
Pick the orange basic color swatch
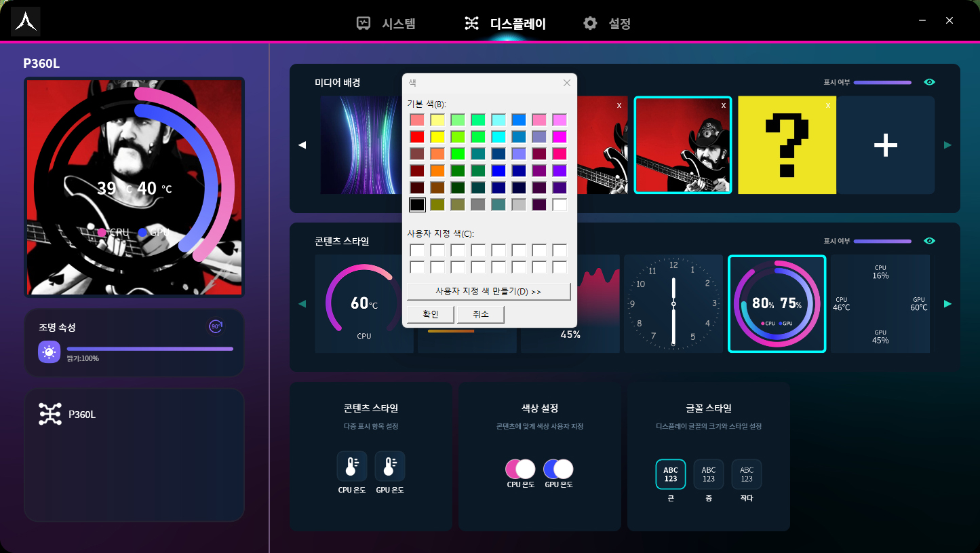point(437,170)
